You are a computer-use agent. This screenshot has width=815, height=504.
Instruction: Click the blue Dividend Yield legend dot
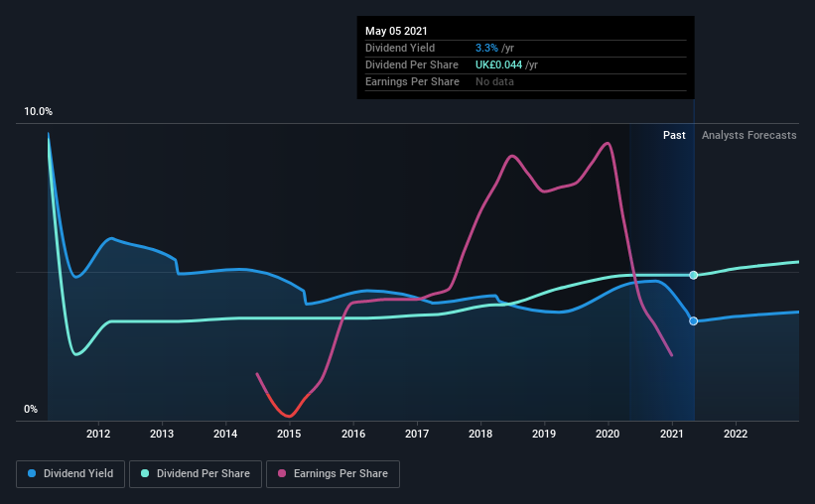(32, 473)
